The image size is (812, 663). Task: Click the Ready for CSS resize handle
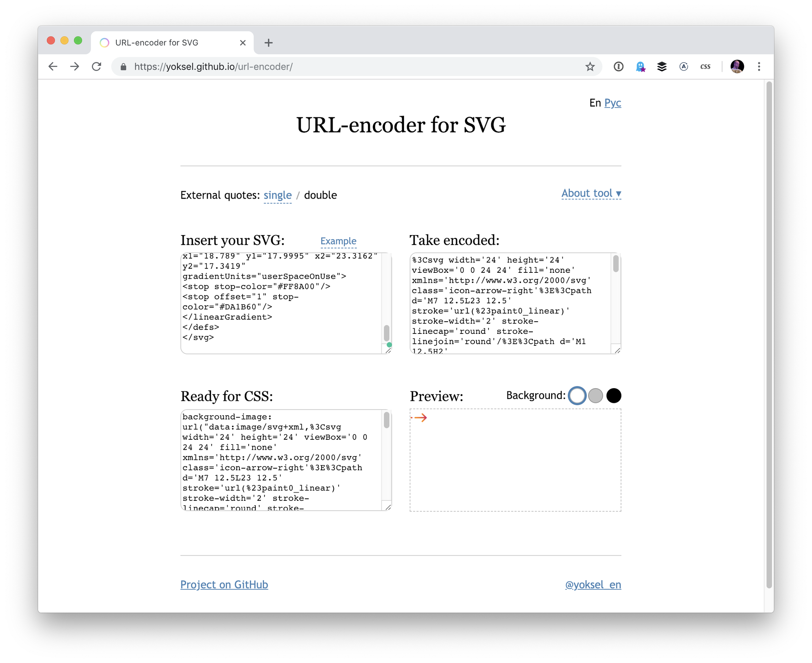388,507
